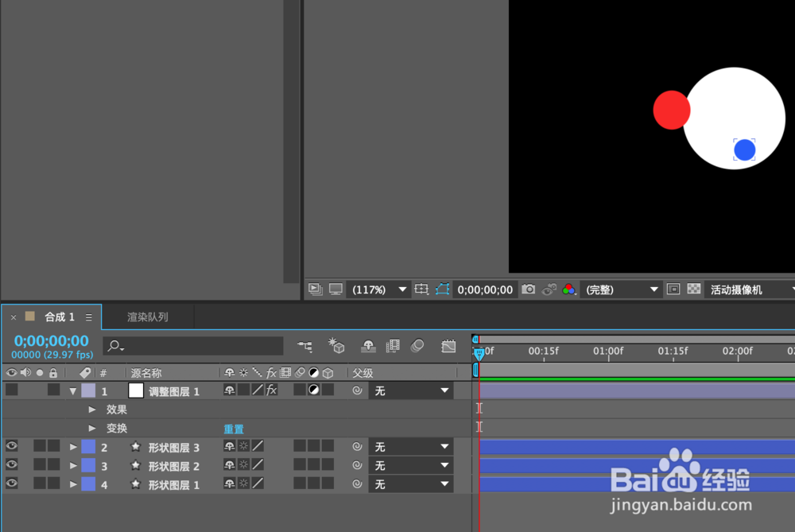Enable motion blur icon in timeline toolbar
This screenshot has height=532, width=795.
tap(417, 346)
